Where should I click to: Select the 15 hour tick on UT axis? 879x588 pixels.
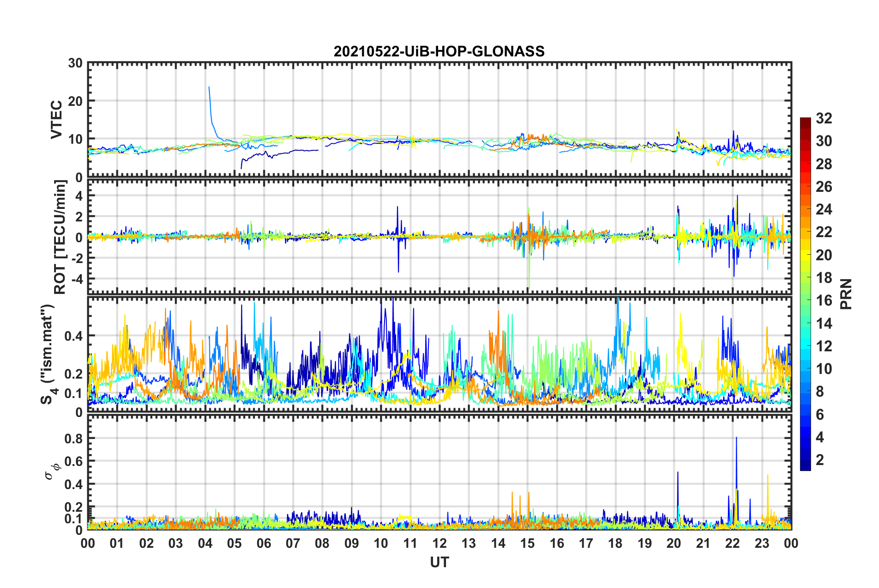tap(527, 543)
